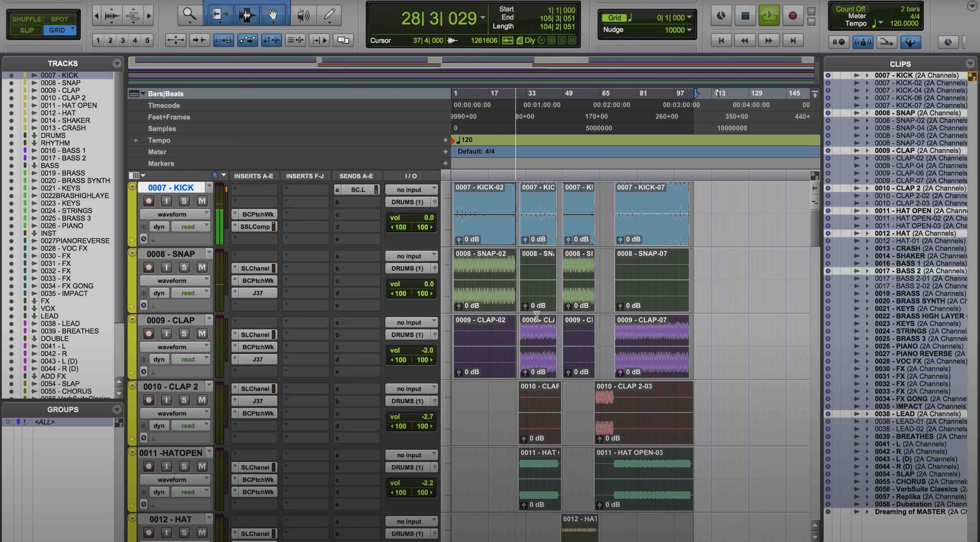Open the Tracks list options menu
This screenshot has width=980, height=542.
click(x=117, y=64)
